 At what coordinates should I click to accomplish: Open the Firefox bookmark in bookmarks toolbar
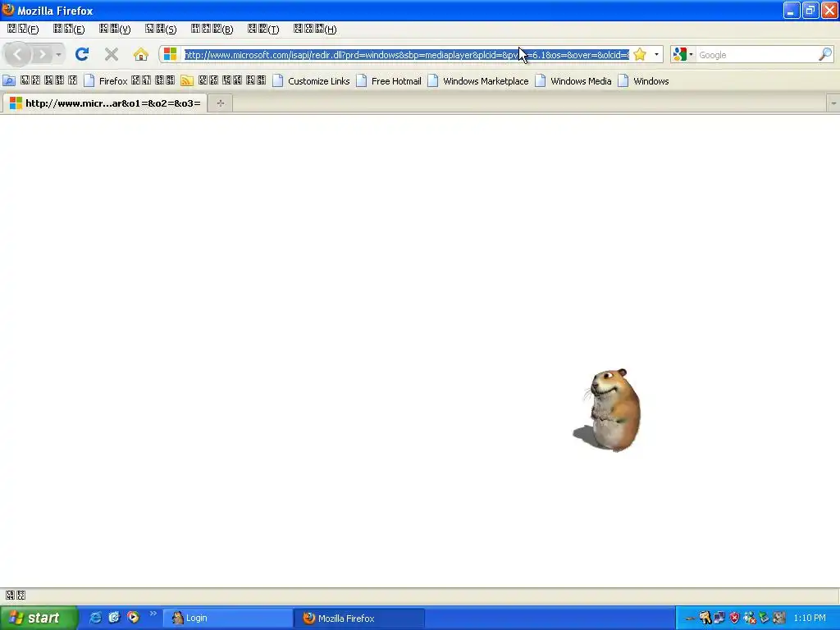click(129, 81)
